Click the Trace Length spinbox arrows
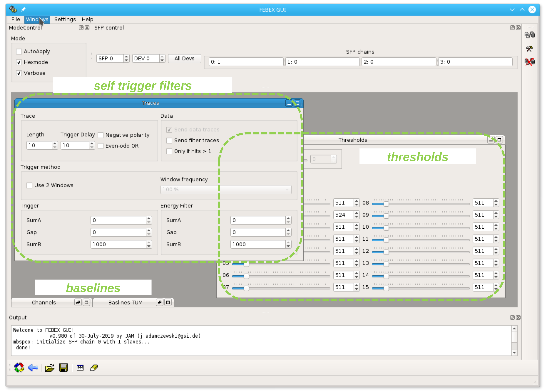The image size is (544, 392). 55,145
